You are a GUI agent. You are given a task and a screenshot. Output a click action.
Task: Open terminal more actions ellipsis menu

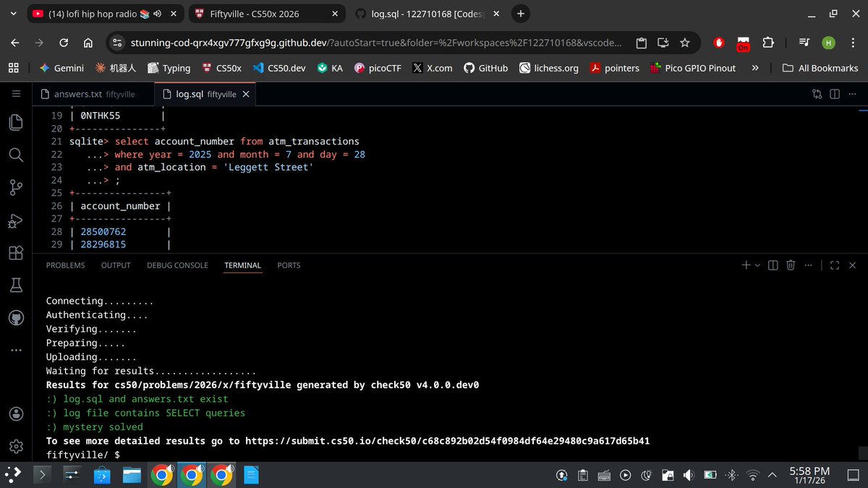(x=809, y=265)
